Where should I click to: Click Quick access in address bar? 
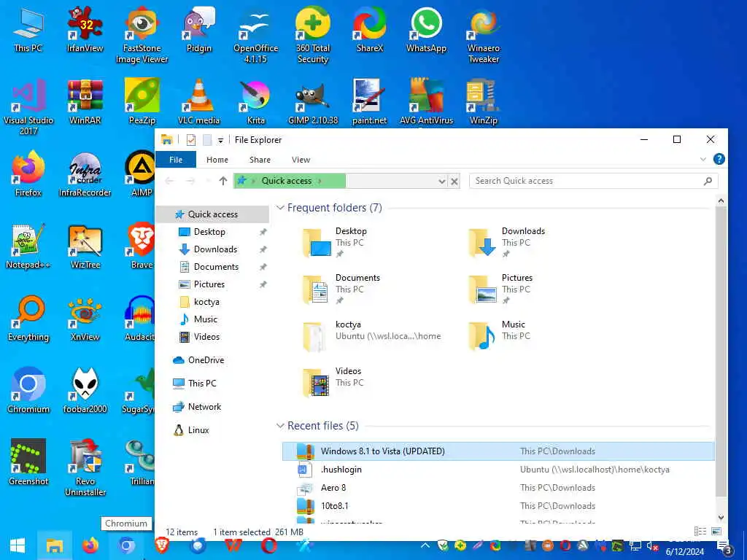tap(286, 181)
